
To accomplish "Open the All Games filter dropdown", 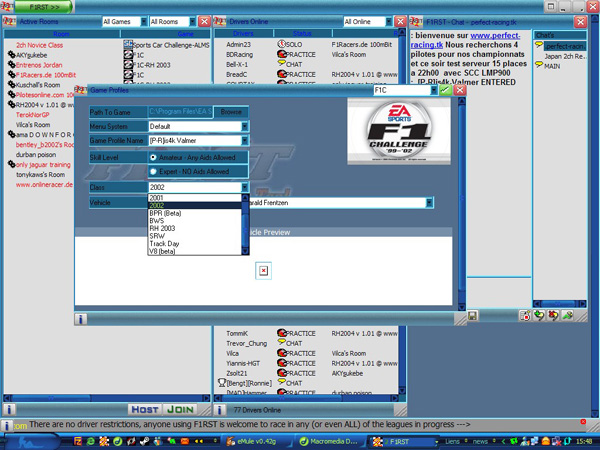I will pyautogui.click(x=143, y=21).
